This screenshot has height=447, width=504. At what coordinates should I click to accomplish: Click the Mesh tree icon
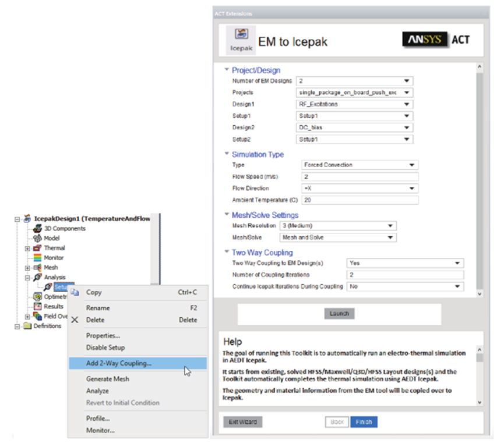(x=37, y=267)
